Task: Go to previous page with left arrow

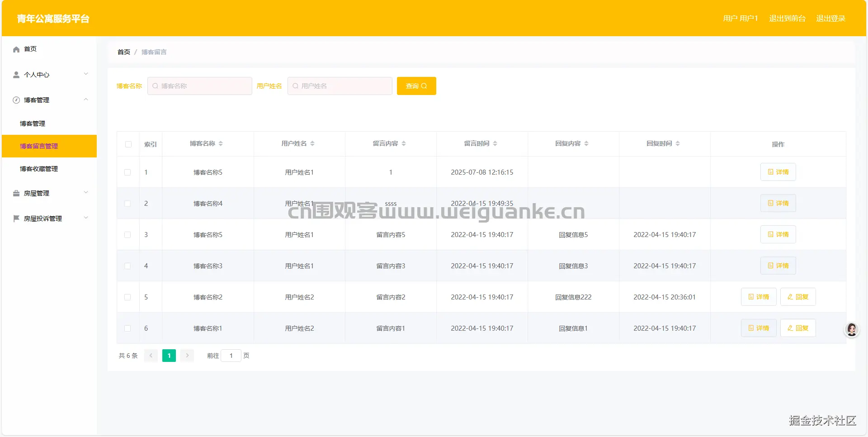Action: tap(151, 356)
